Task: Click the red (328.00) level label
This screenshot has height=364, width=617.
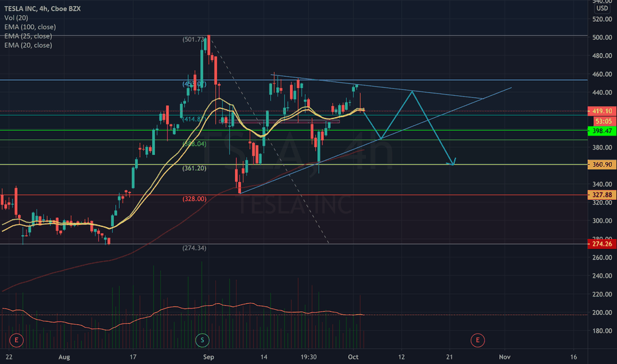Action: [194, 199]
